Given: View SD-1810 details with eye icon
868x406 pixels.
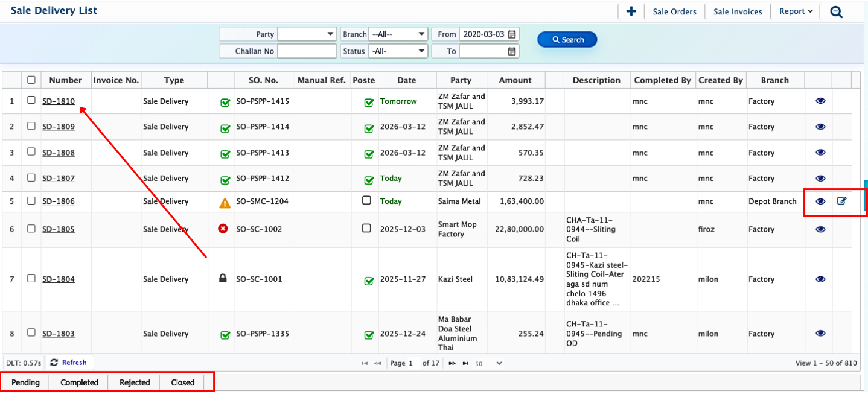Looking at the screenshot, I should [x=820, y=101].
